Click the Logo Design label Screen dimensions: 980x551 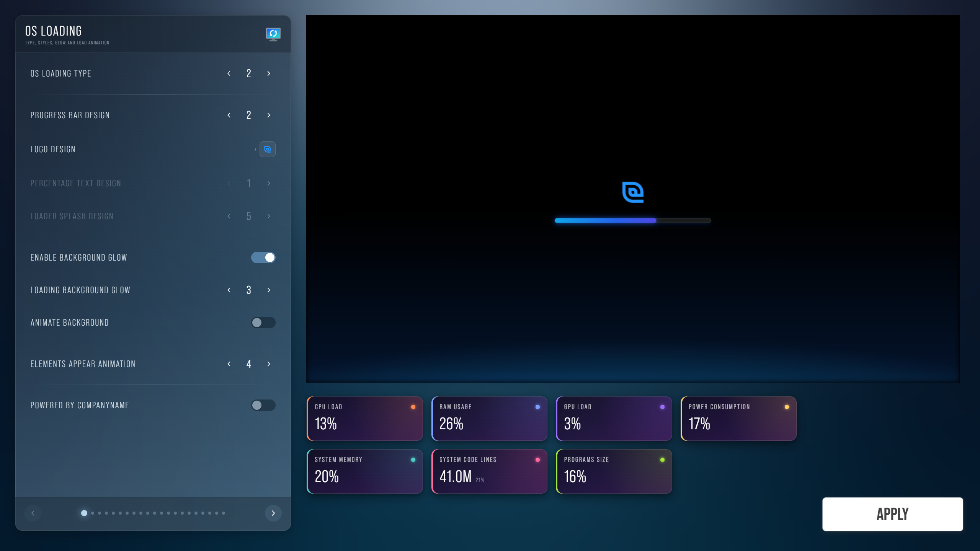[53, 149]
